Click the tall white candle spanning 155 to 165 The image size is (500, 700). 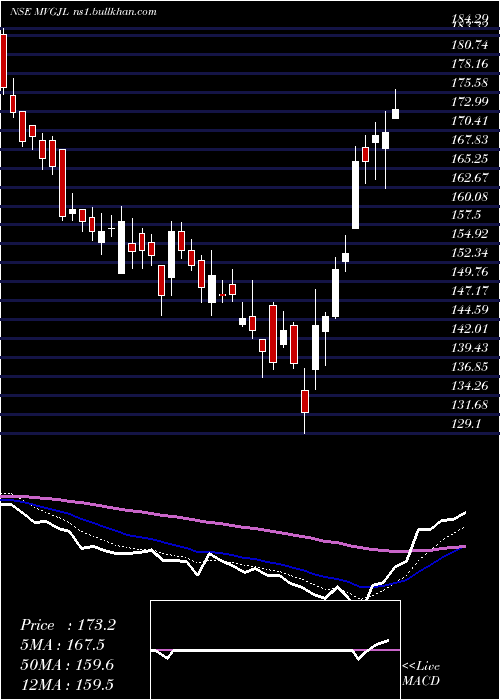click(x=355, y=195)
